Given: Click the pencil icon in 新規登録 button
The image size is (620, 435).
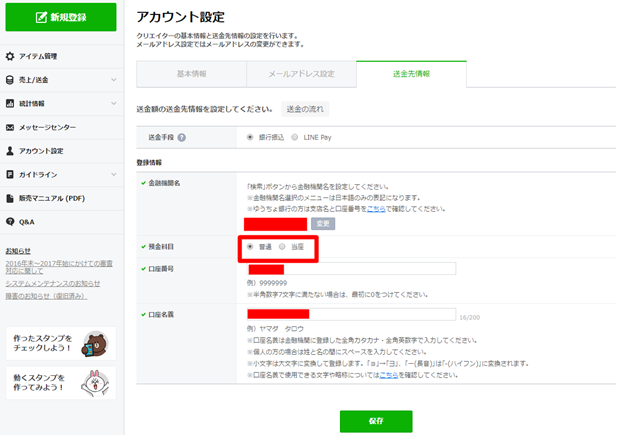Looking at the screenshot, I should (x=42, y=17).
